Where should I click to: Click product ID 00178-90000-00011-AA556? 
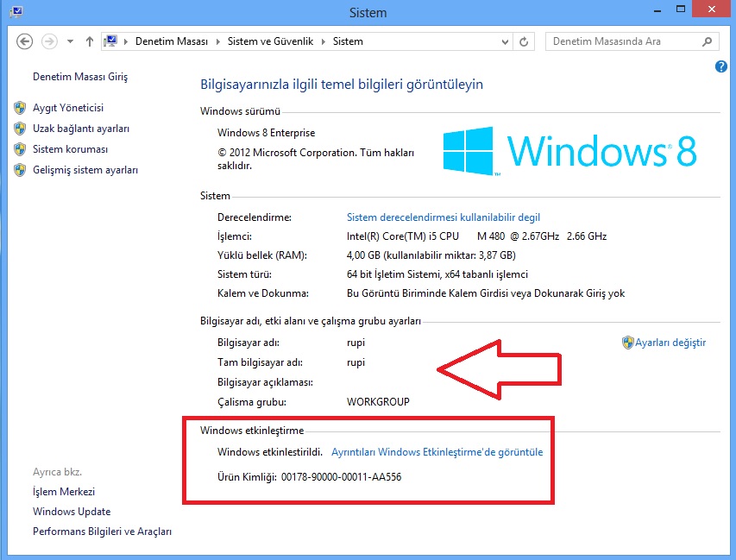[x=341, y=477]
